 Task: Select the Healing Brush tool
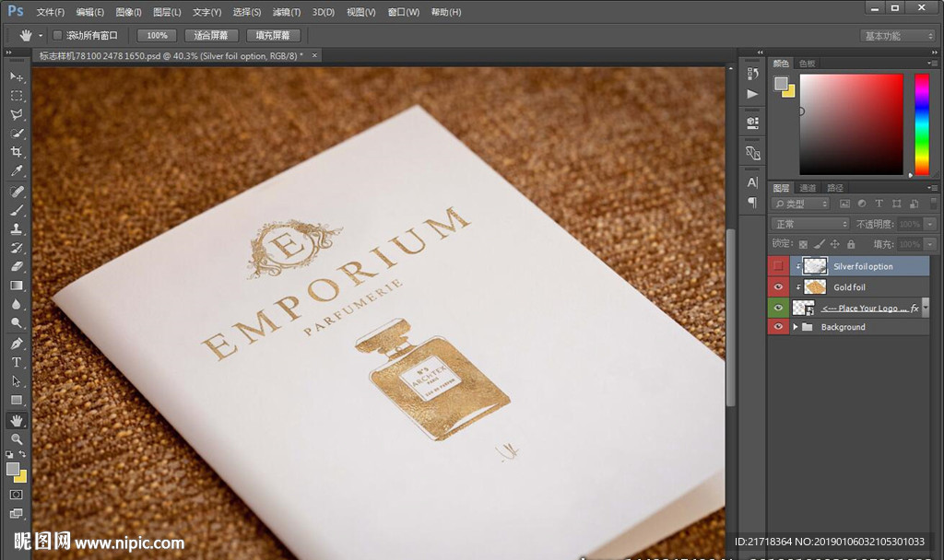17,192
